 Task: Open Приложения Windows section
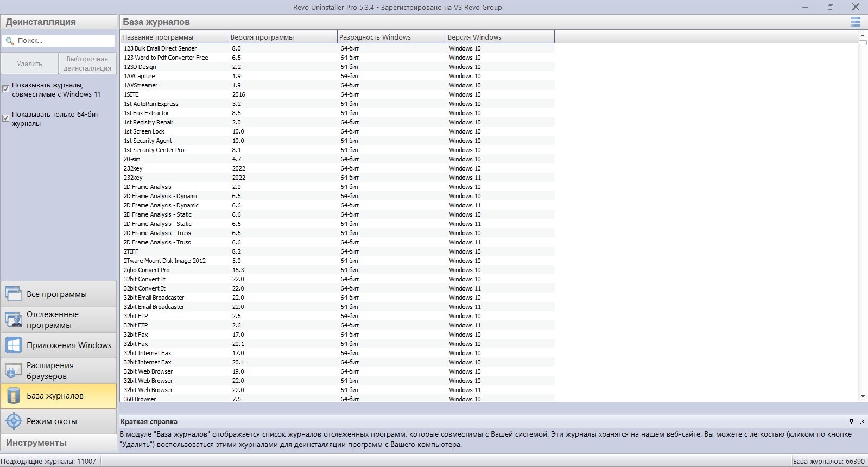tap(59, 345)
